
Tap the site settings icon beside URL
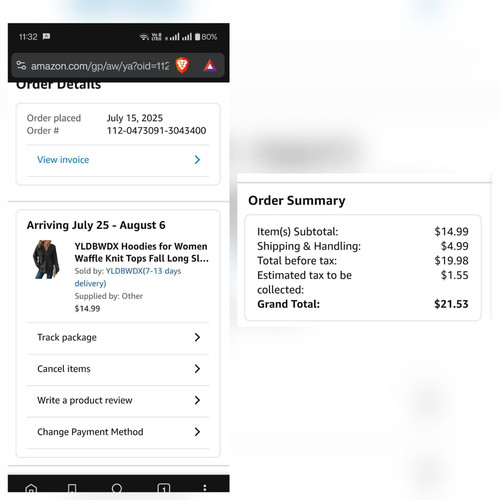(21, 65)
